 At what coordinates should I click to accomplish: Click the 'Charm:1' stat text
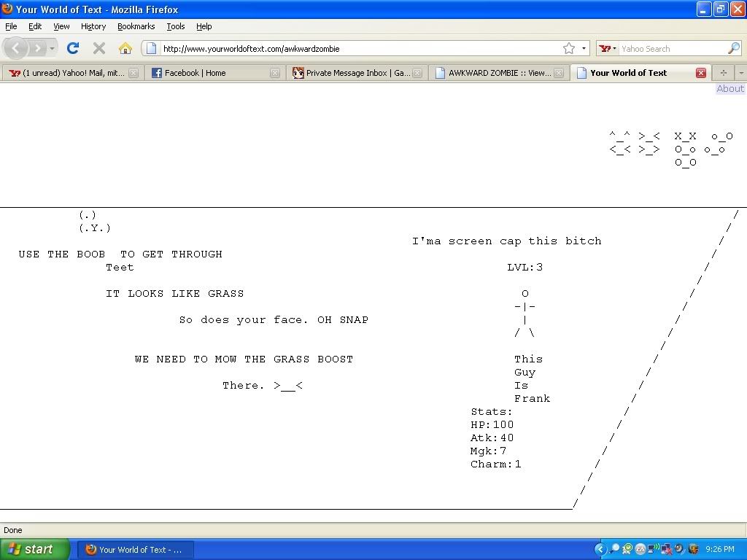(x=496, y=464)
